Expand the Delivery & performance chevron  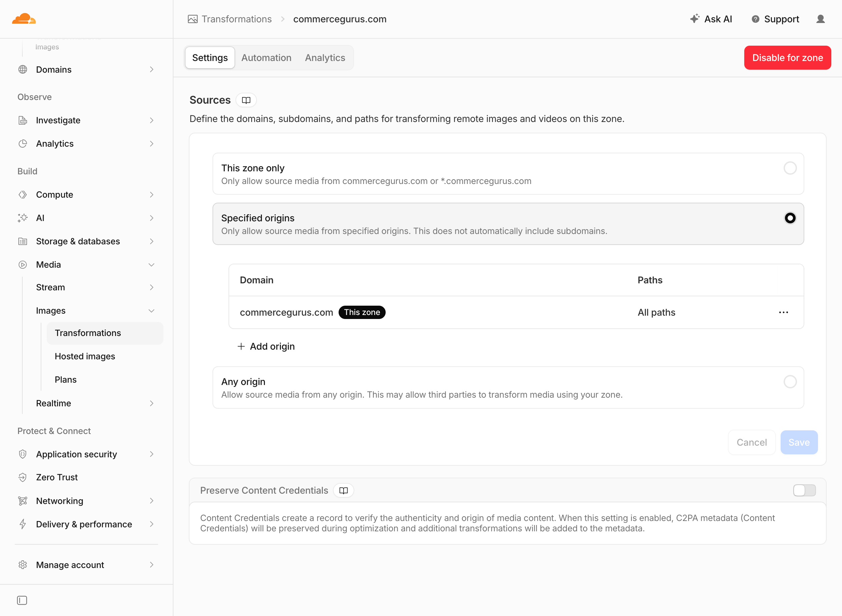point(151,524)
